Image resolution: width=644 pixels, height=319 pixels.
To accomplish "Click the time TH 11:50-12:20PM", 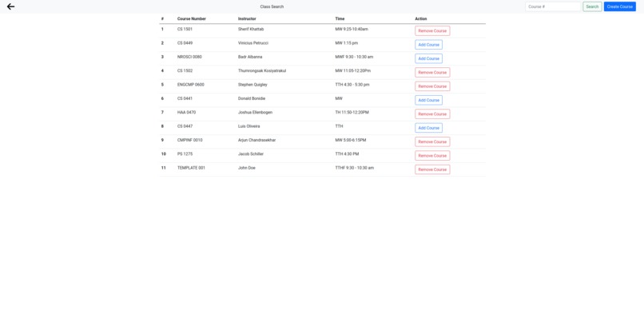I will click(x=352, y=112).
